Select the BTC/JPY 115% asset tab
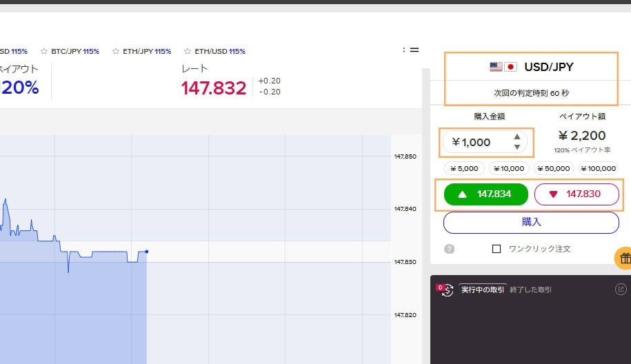The width and height of the screenshot is (631, 364). [x=75, y=51]
